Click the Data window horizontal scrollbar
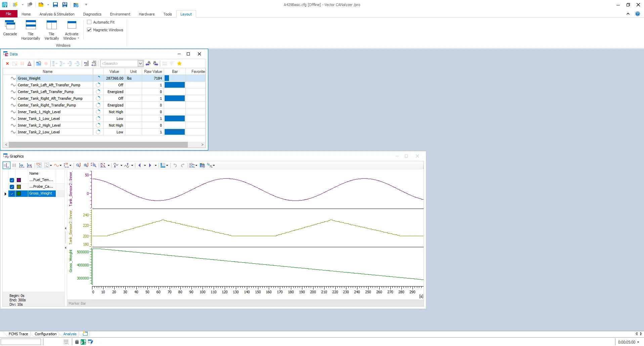The image size is (644, 346). click(98, 144)
